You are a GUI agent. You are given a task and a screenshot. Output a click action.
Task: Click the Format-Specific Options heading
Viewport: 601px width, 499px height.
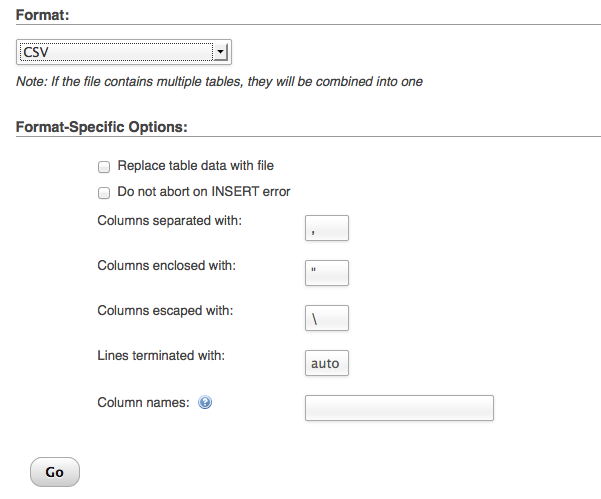102,127
